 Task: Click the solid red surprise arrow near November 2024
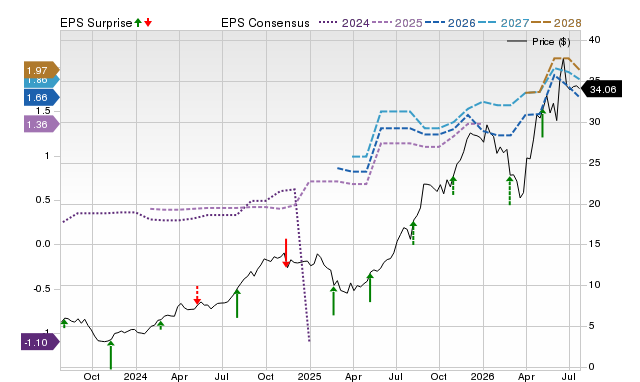tap(286, 253)
